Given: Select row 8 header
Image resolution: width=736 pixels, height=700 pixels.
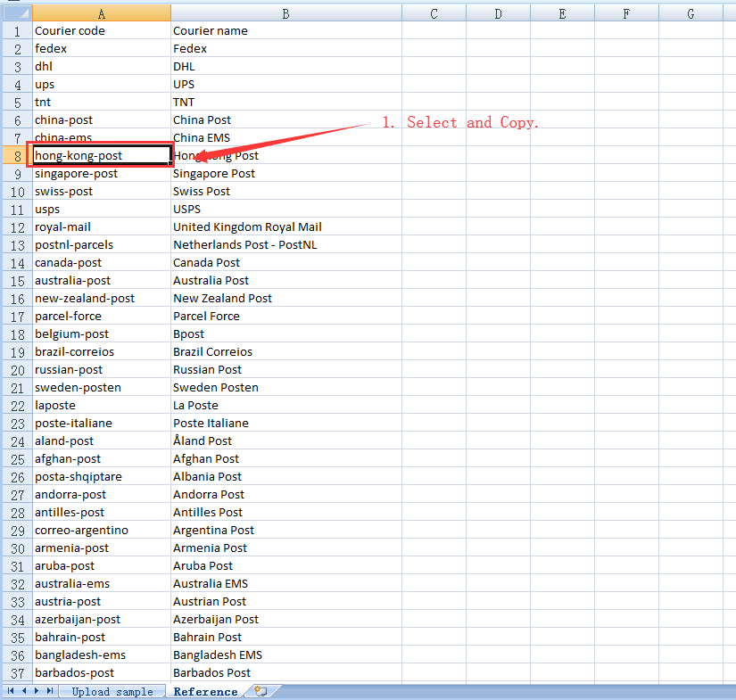Looking at the screenshot, I should (x=16, y=155).
